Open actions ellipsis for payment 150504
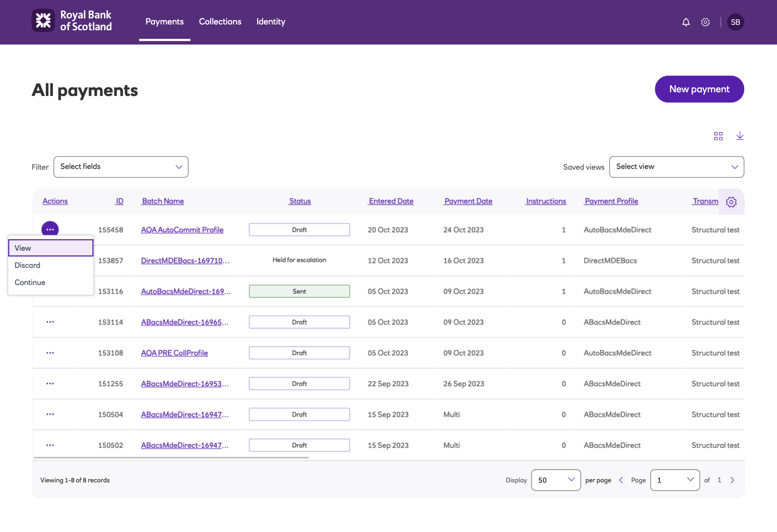 50,414
